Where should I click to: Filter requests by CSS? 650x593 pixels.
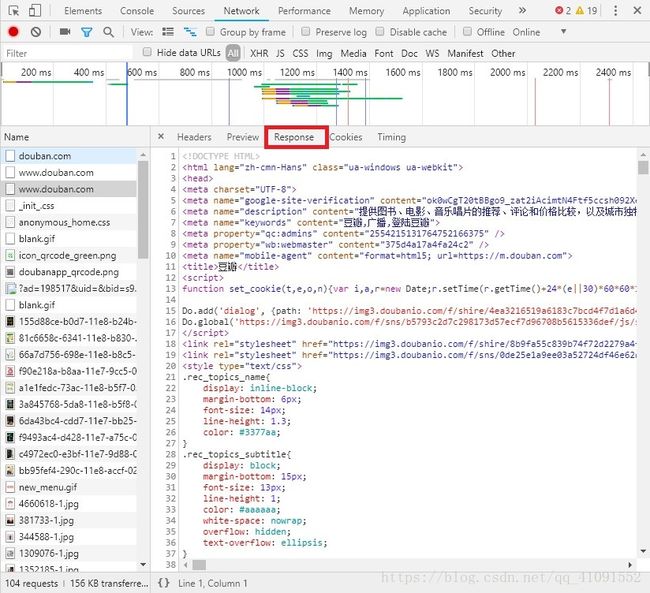300,53
